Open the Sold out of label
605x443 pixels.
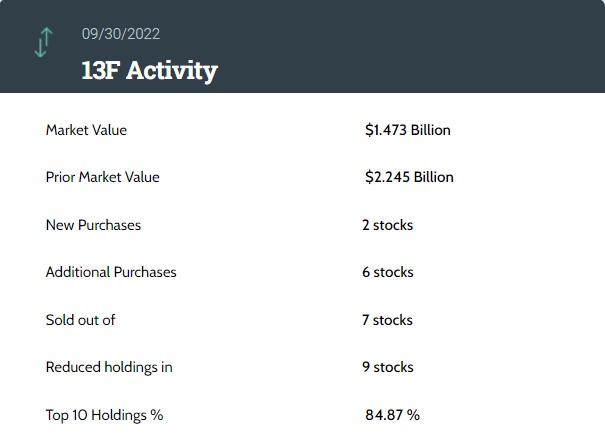pyautogui.click(x=81, y=320)
